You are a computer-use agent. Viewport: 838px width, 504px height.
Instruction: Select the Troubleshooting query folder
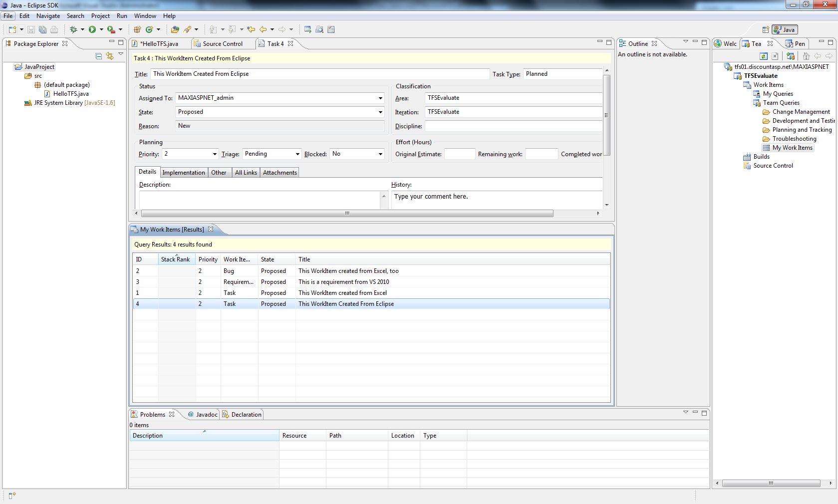[x=794, y=139]
